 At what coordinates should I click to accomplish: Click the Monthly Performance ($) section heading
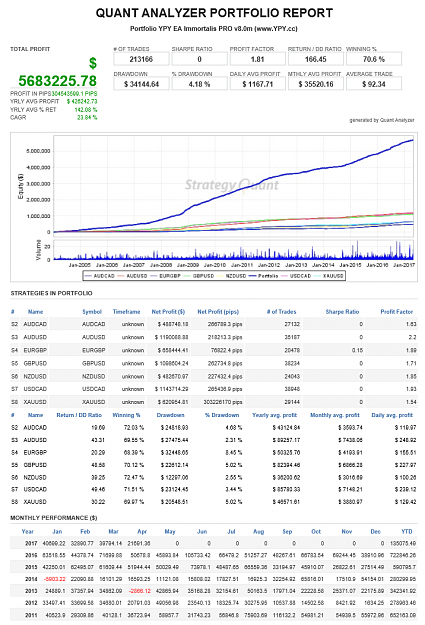point(54,518)
